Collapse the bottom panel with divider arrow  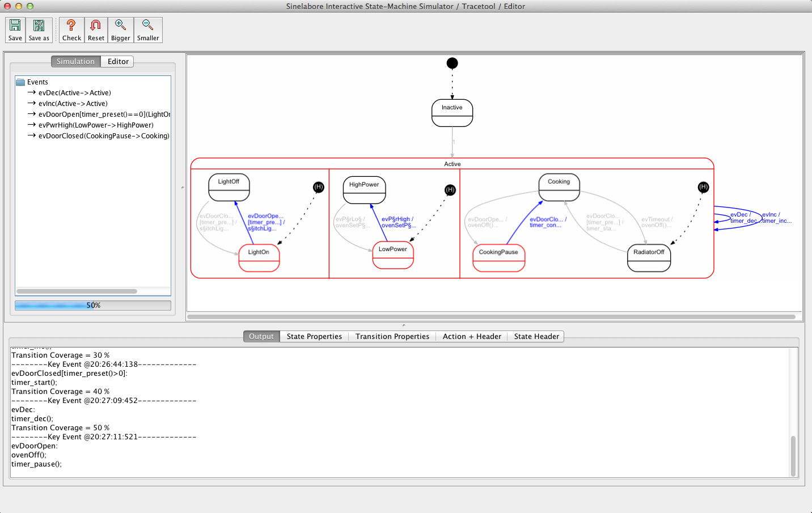pyautogui.click(x=404, y=325)
